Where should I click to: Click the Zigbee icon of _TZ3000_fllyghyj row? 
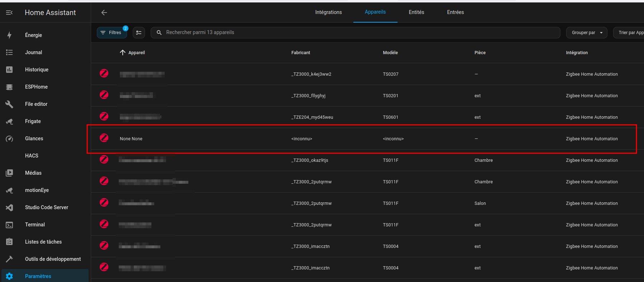click(x=104, y=95)
